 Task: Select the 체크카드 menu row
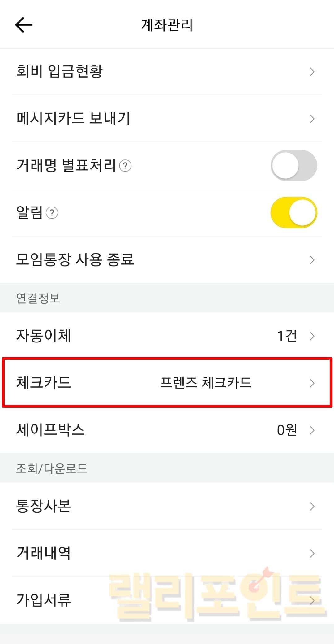44,383
